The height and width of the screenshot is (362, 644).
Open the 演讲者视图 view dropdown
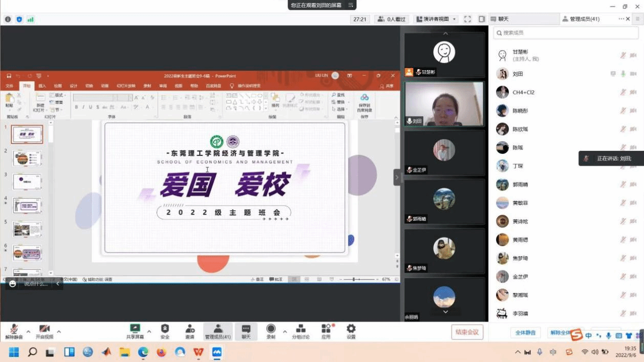(x=435, y=19)
